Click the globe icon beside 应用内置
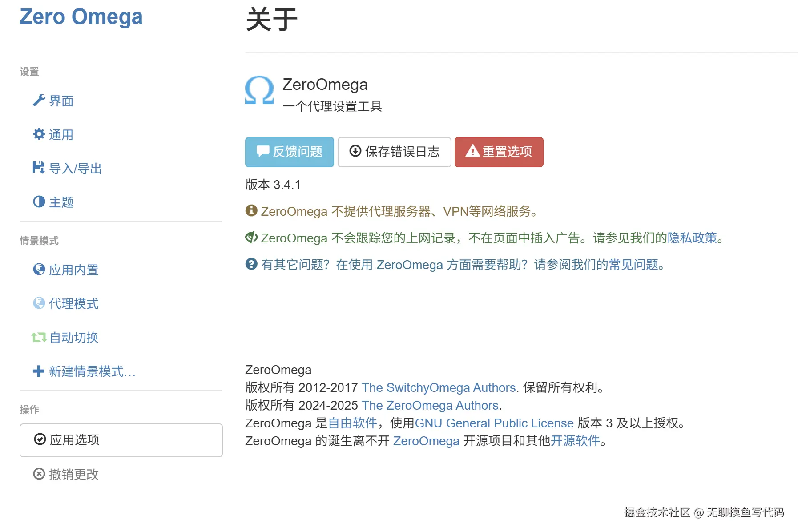 39,269
